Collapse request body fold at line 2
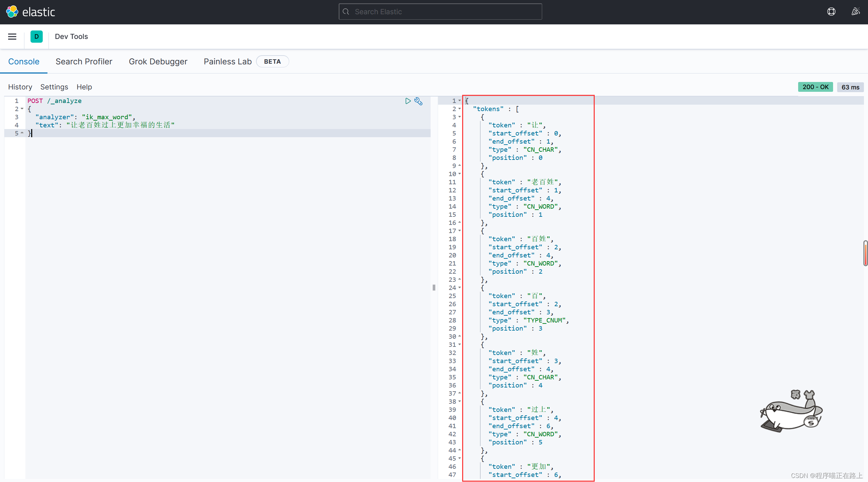Viewport: 868px width, 482px height. tap(22, 109)
